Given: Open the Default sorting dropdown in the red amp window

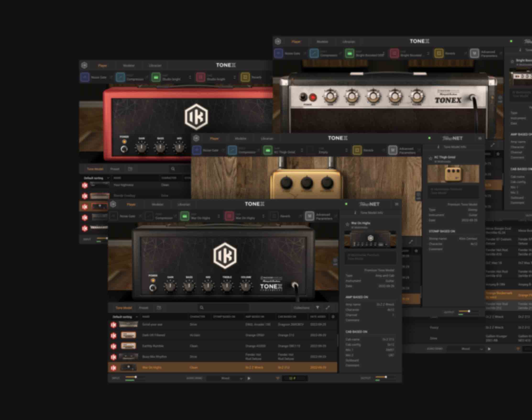Looking at the screenshot, I should pos(96,178).
